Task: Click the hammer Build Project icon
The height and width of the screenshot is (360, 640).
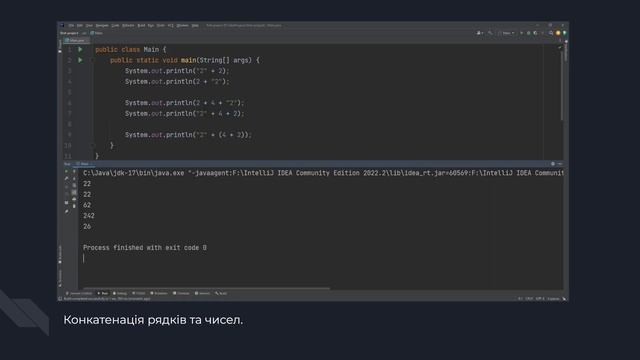Action: click(x=490, y=33)
